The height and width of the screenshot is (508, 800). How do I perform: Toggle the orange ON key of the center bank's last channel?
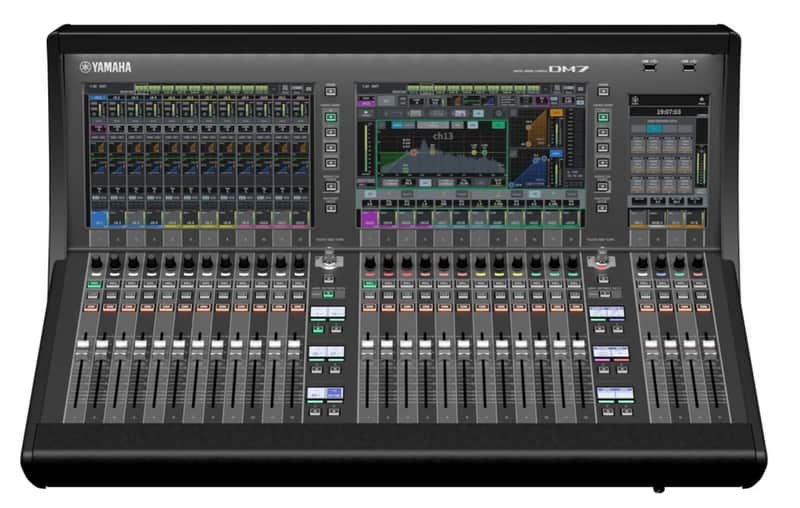click(575, 308)
